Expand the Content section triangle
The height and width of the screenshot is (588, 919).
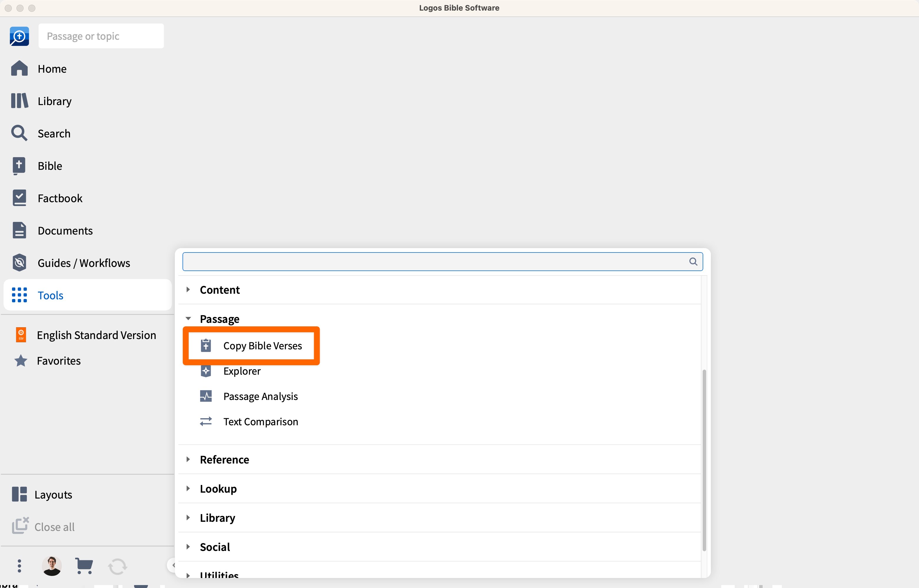click(188, 290)
